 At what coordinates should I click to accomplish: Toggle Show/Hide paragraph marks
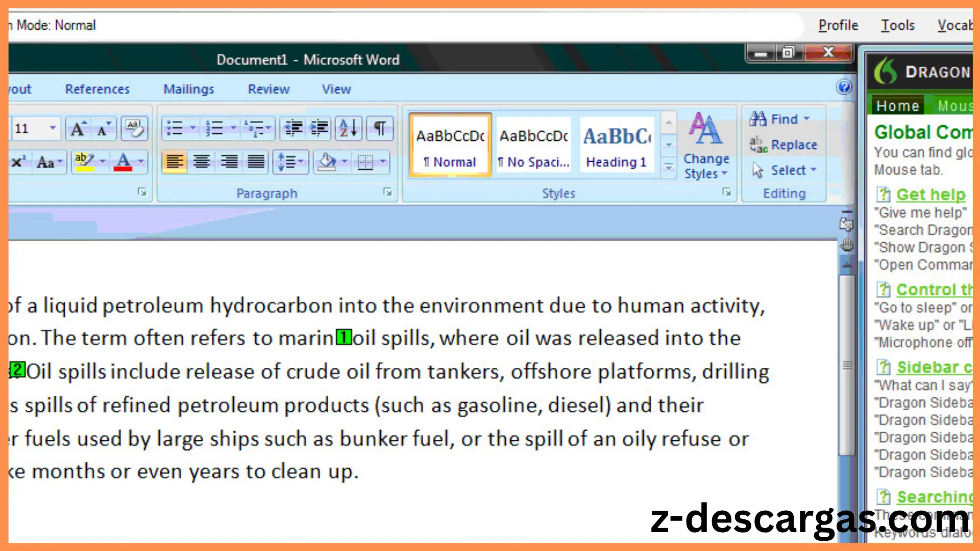380,128
